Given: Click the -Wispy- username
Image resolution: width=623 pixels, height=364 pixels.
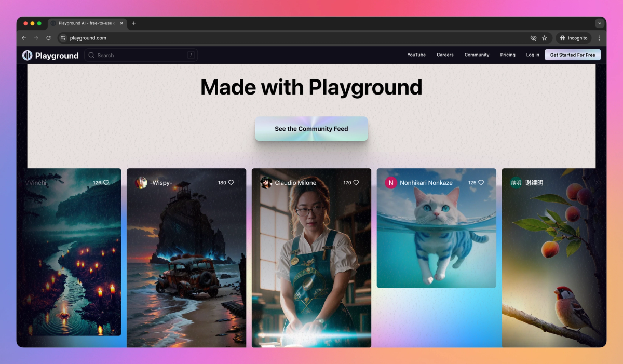Looking at the screenshot, I should (161, 183).
